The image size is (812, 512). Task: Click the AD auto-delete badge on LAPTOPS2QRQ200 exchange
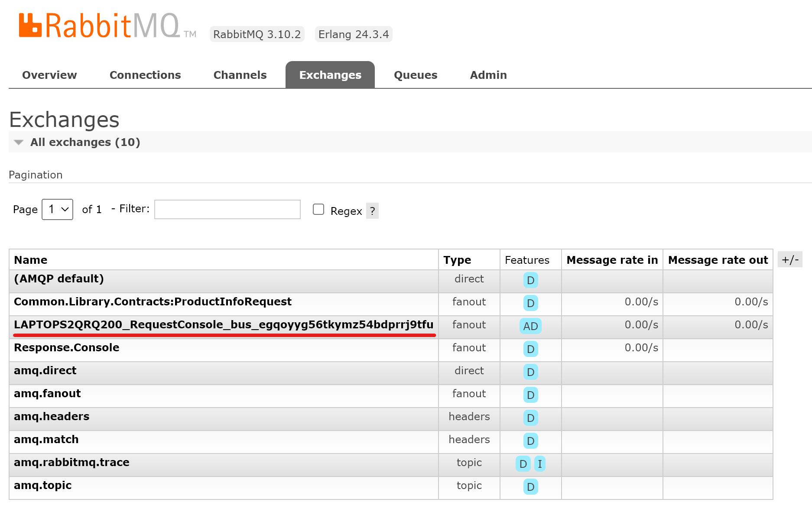[x=530, y=327]
